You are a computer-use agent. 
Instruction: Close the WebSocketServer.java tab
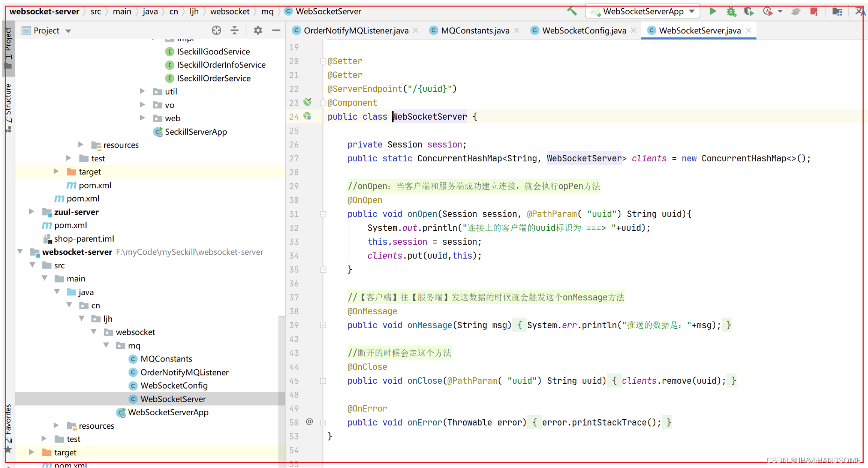[748, 30]
